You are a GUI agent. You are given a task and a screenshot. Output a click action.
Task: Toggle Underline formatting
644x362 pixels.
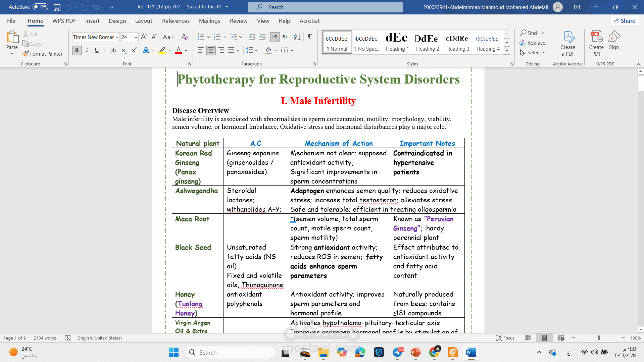pos(97,50)
